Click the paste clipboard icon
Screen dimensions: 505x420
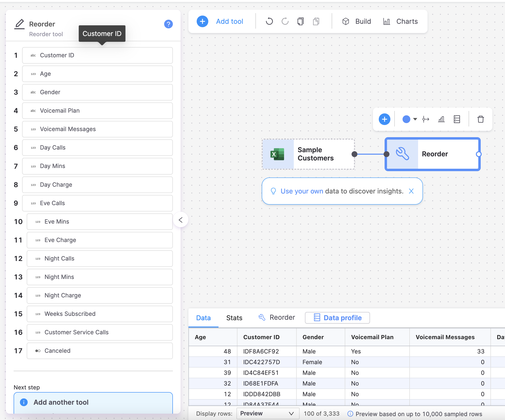[x=316, y=21]
